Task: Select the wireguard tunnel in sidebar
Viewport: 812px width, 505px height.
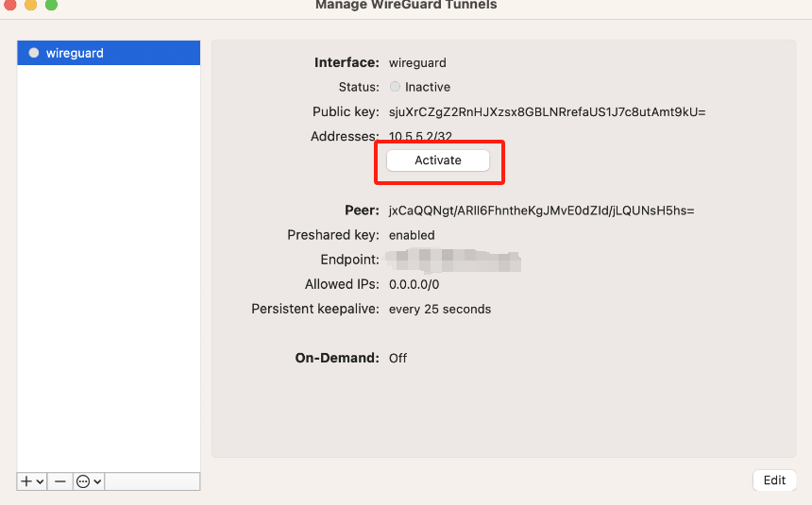Action: [109, 53]
